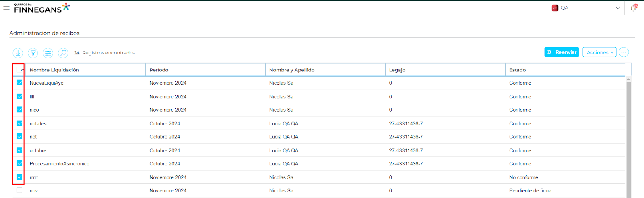Sort by Período column header
The image size is (644, 198).
[x=159, y=70]
